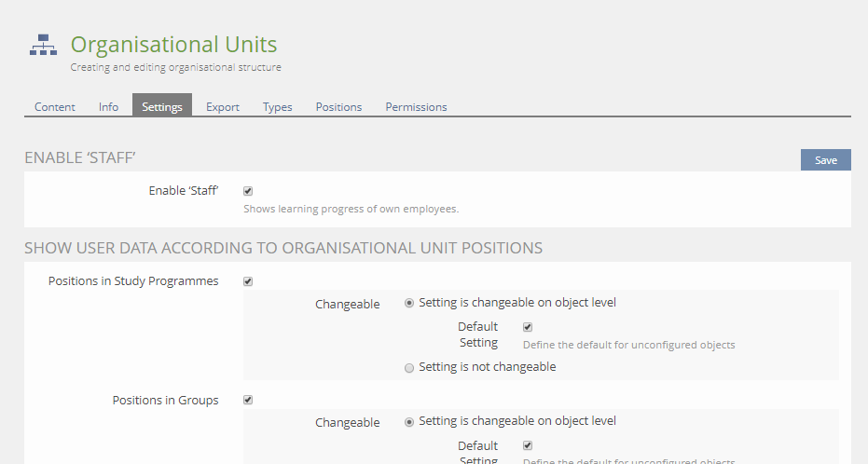The width and height of the screenshot is (868, 464).
Task: Toggle Default Setting checkbox for Groups
Action: (528, 445)
